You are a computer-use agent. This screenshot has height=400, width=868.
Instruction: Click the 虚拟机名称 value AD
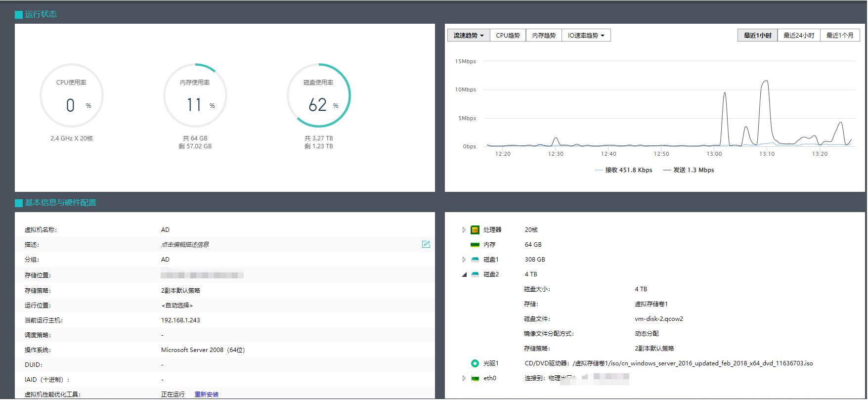pos(165,230)
